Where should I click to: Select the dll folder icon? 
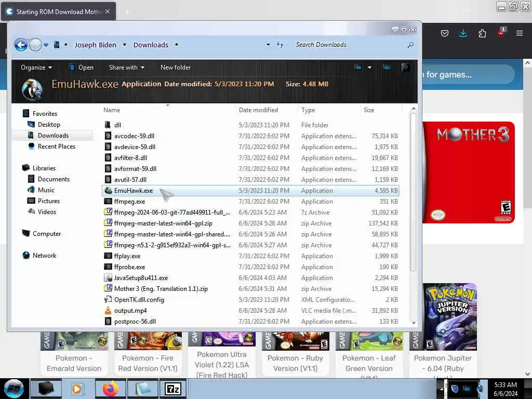coord(108,125)
